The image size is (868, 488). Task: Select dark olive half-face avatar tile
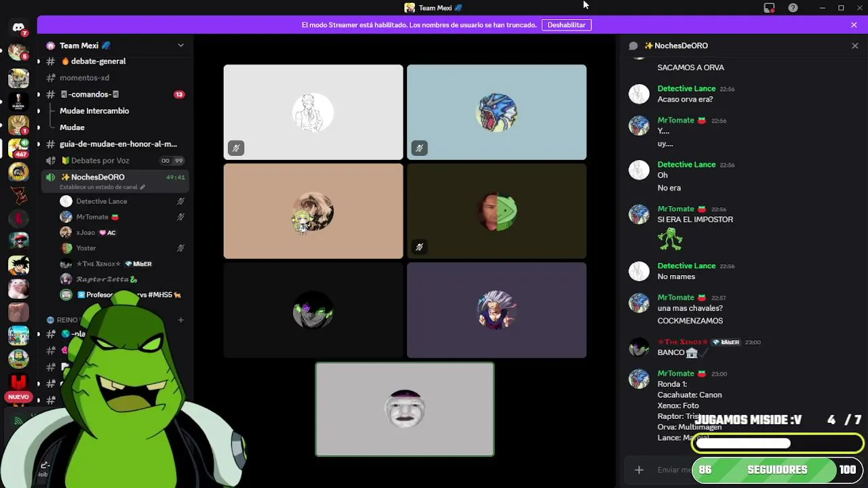pos(496,211)
